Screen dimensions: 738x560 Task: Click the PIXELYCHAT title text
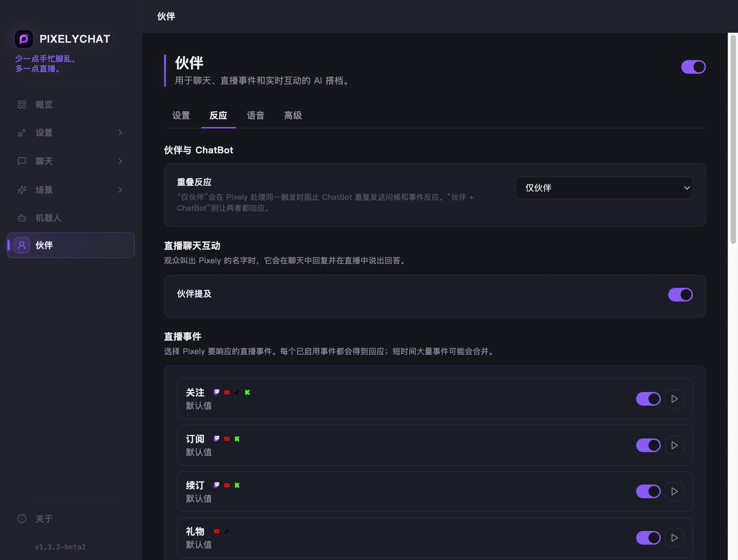pos(75,39)
